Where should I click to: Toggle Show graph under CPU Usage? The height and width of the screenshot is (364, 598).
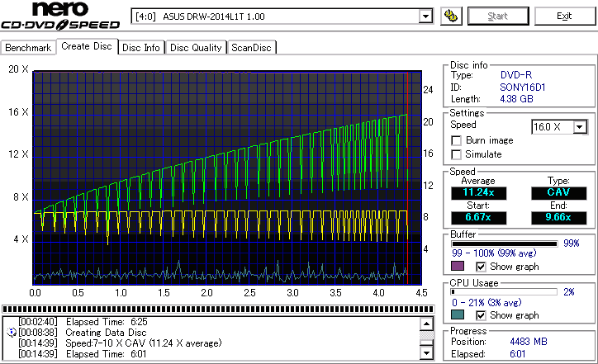pos(481,314)
